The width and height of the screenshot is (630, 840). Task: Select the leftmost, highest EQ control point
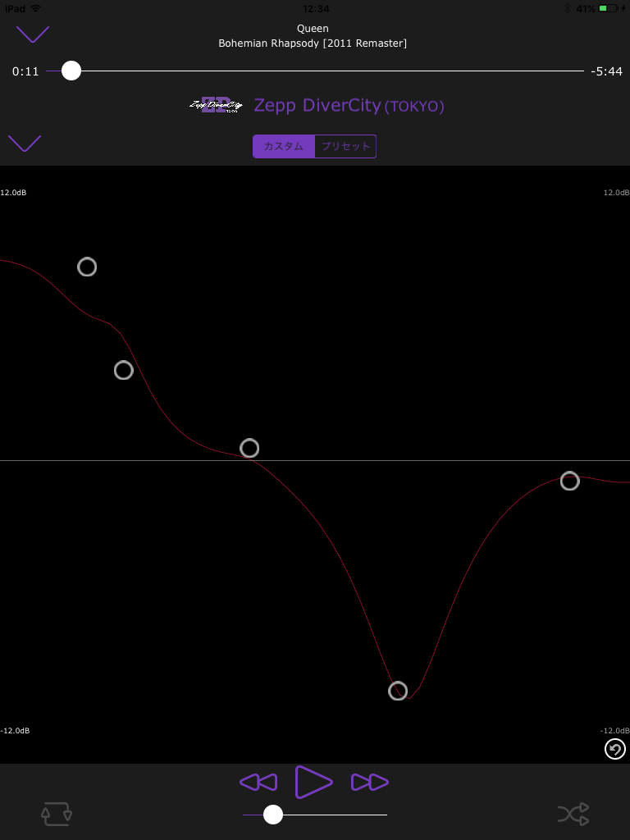pyautogui.click(x=87, y=267)
